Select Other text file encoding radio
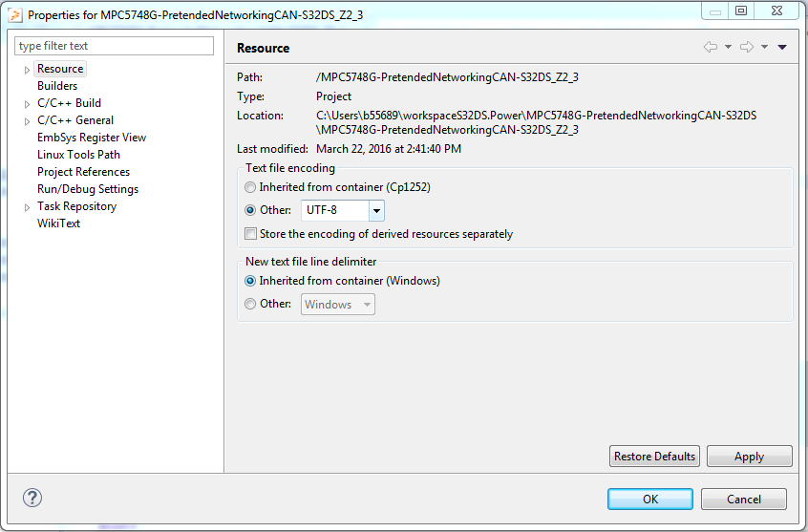Viewport: 808px width, 532px height. [x=251, y=210]
